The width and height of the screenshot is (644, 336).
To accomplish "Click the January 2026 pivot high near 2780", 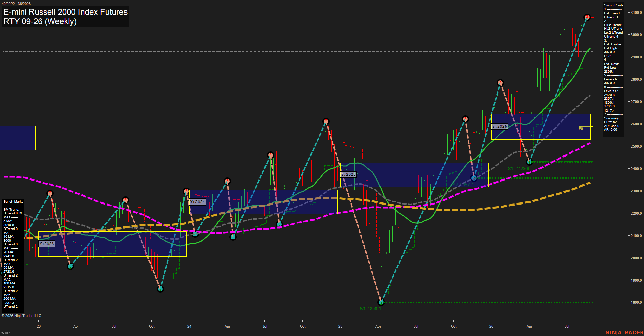I will [x=500, y=83].
